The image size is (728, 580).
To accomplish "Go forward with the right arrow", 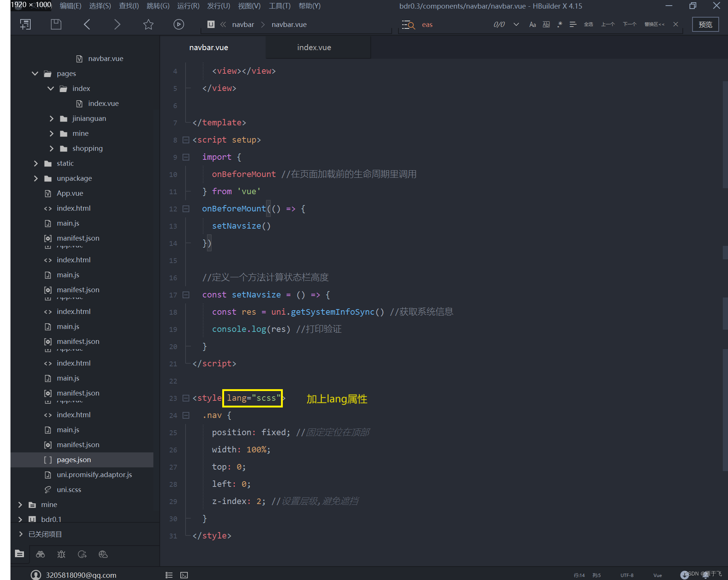I will pyautogui.click(x=117, y=24).
